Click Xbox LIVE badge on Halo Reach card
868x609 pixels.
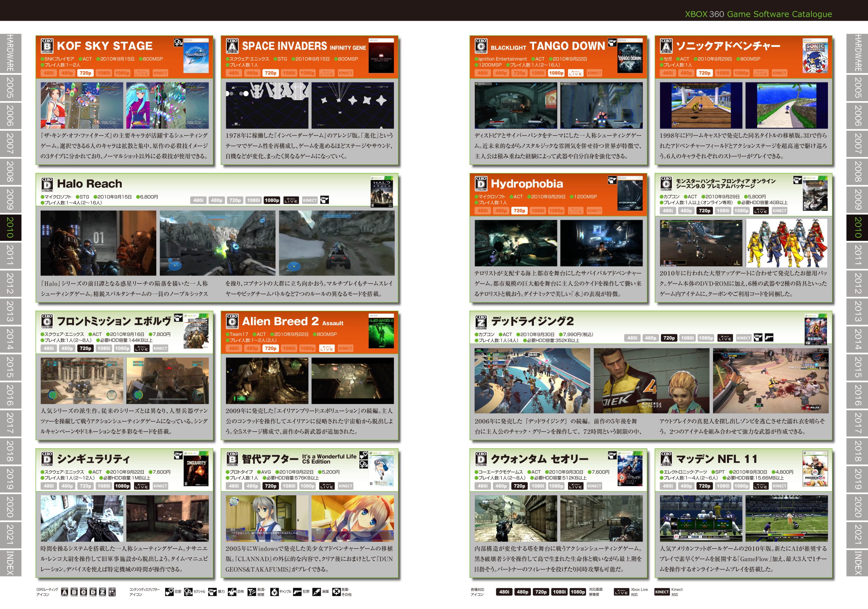291,200
